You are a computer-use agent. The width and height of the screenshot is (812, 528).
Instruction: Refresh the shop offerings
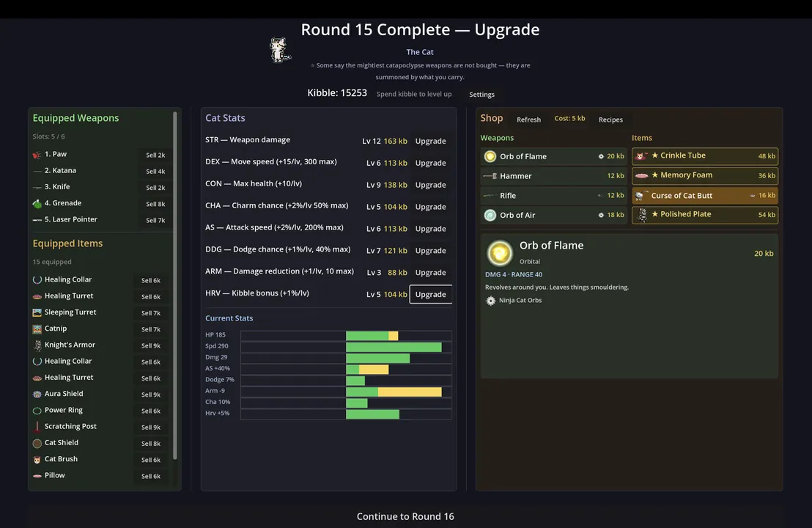[x=528, y=120]
